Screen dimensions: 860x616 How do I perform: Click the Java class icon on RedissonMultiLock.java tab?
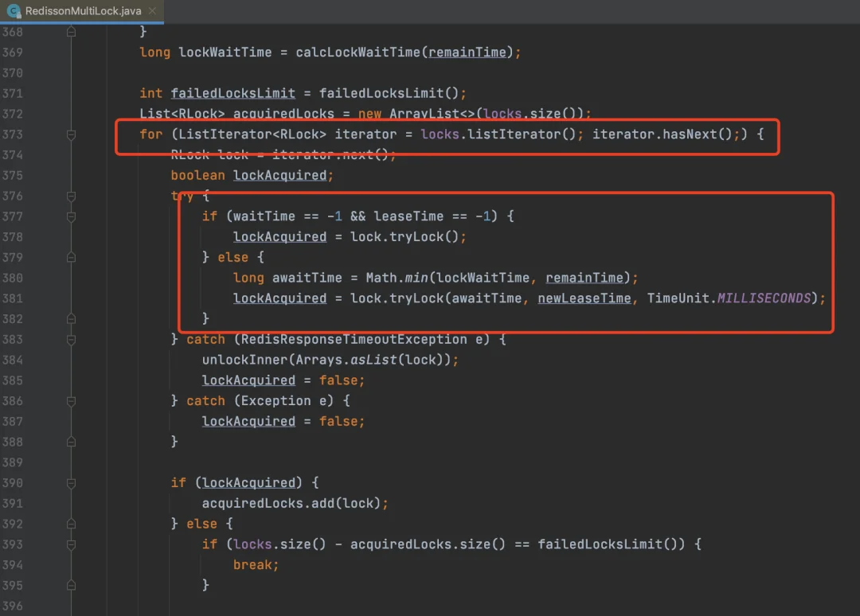14,11
